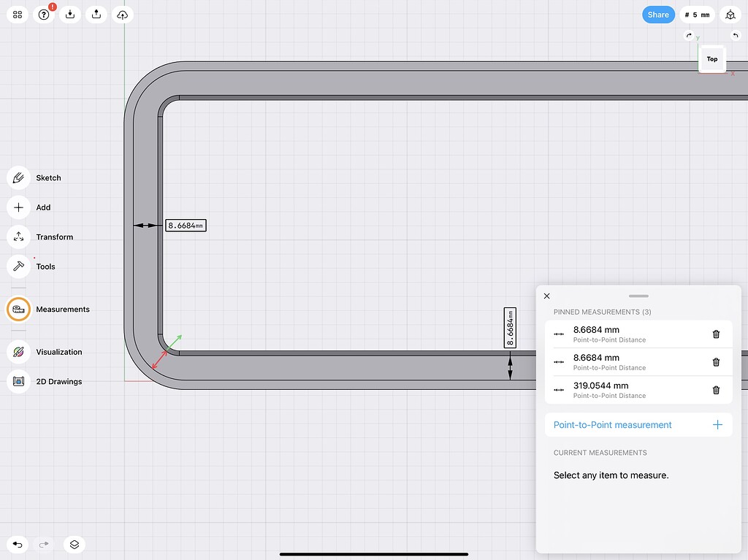Open the Transform tools

53,237
